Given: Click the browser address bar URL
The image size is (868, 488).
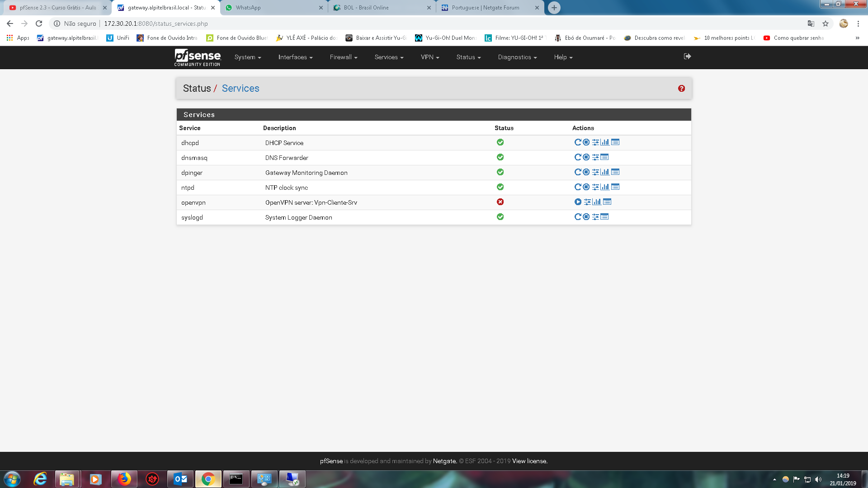Looking at the screenshot, I should tap(156, 23).
